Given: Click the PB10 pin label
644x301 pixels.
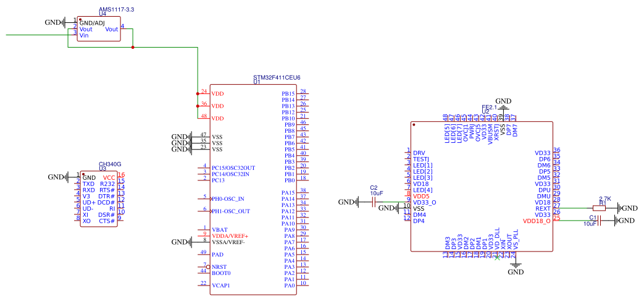Looking at the screenshot, I should (x=288, y=119).
